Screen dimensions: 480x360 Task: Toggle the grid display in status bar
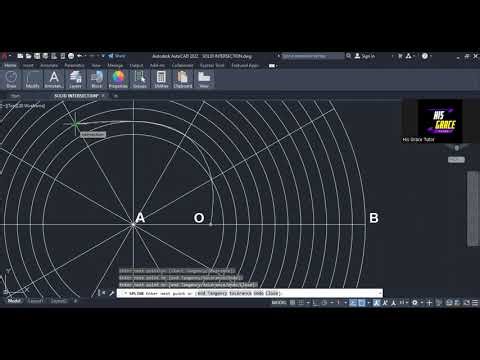(x=292, y=303)
